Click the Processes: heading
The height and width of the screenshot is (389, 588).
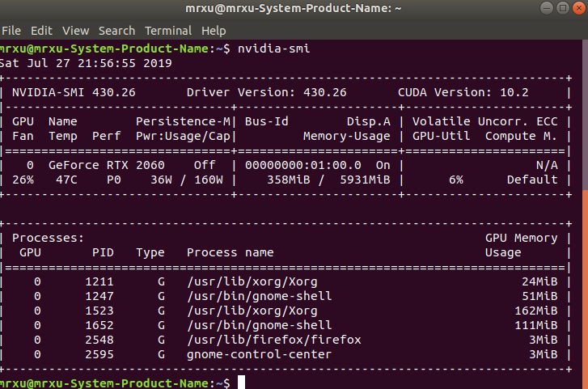pos(48,238)
